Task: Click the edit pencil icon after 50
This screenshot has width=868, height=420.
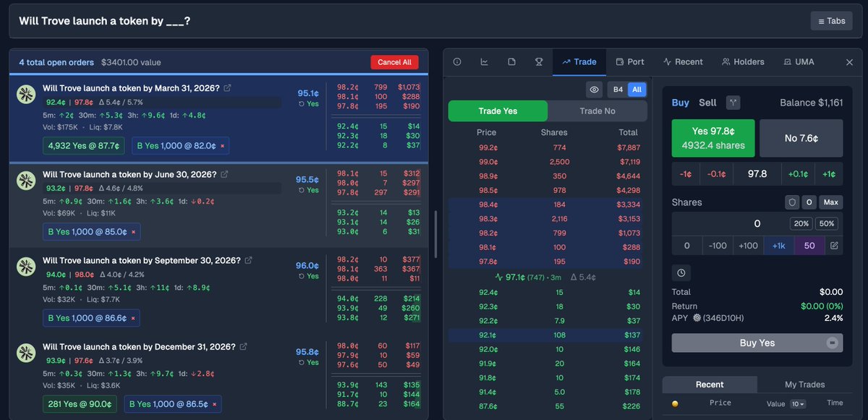Action: [833, 246]
